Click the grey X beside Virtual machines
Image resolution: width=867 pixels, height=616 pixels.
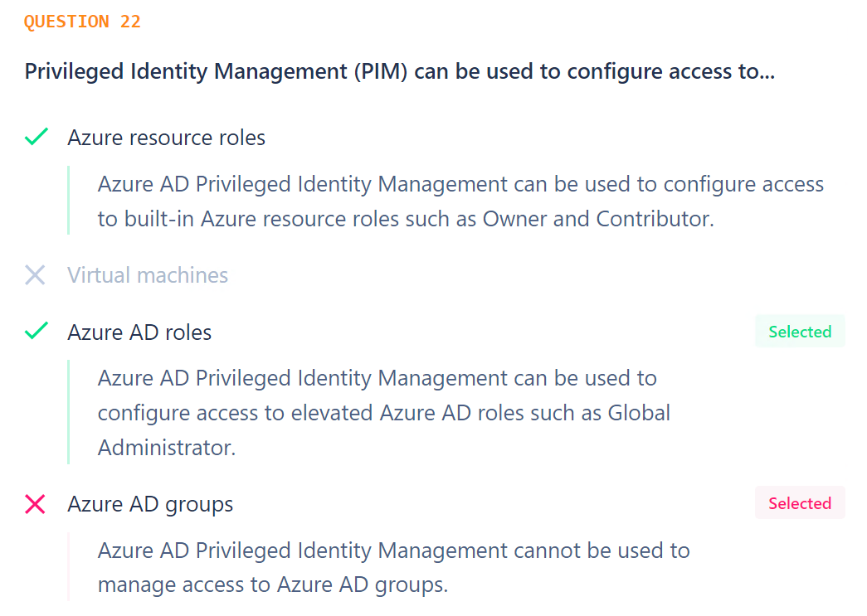(x=35, y=274)
